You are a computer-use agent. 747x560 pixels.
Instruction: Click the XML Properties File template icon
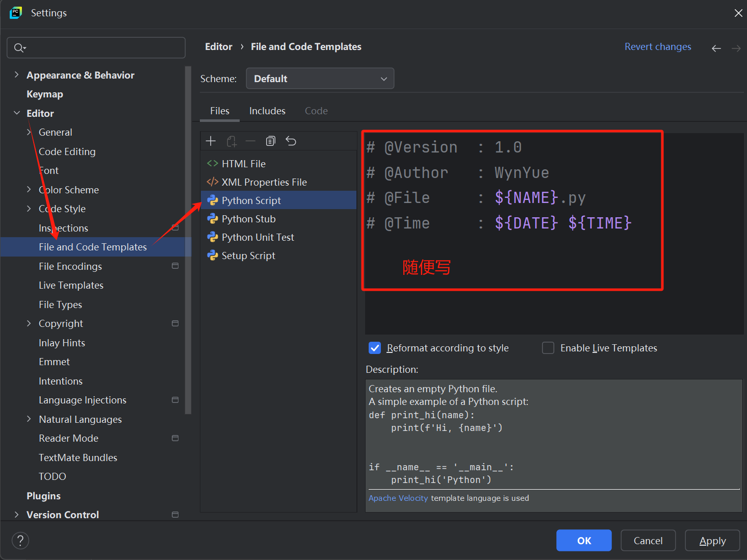point(213,182)
